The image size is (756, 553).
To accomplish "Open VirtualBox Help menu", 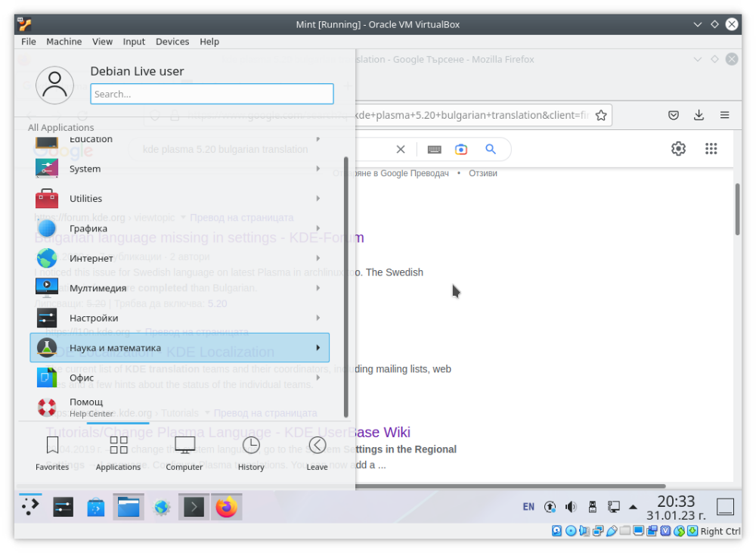I will [x=209, y=42].
